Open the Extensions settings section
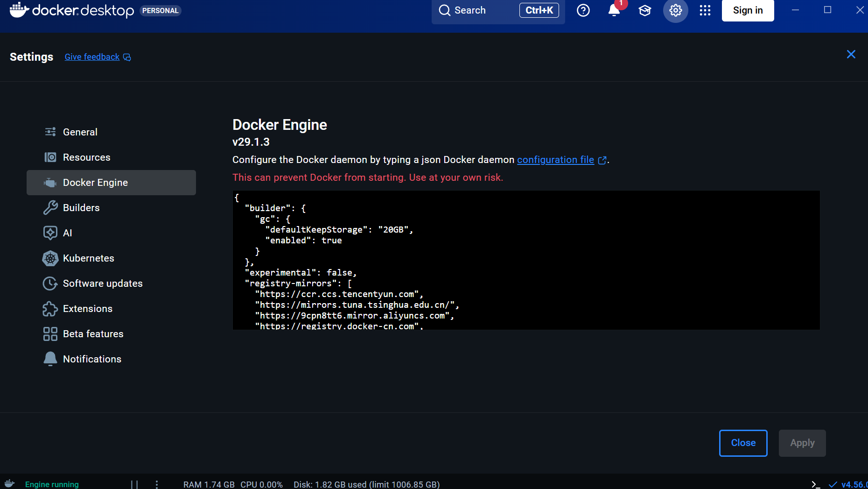868x489 pixels. pos(111,309)
